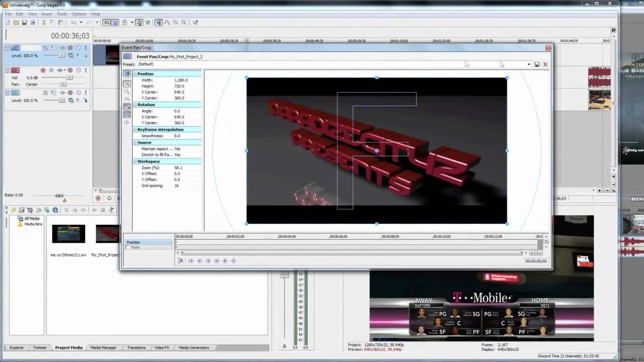Select the All Media tree item
Screen dimensions: 644x362
[32, 219]
